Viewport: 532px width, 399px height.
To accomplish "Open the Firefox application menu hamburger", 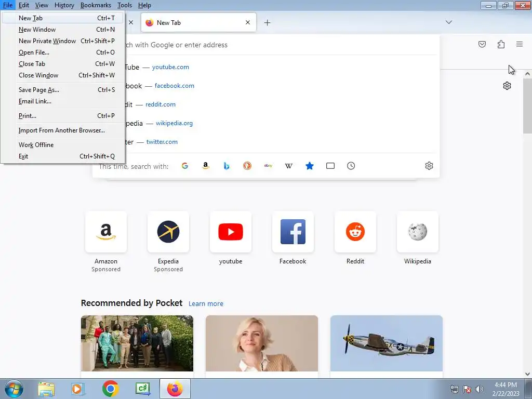I will [520, 44].
